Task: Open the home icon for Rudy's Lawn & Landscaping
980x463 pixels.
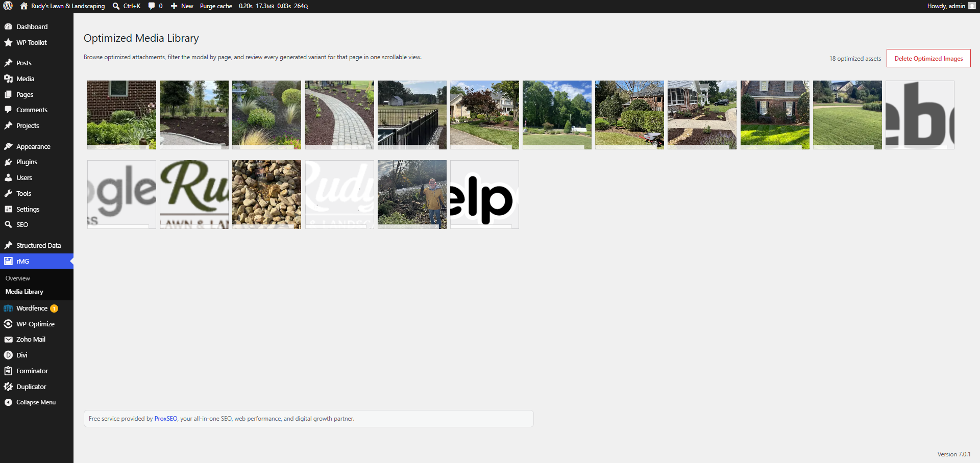Action: [x=23, y=6]
